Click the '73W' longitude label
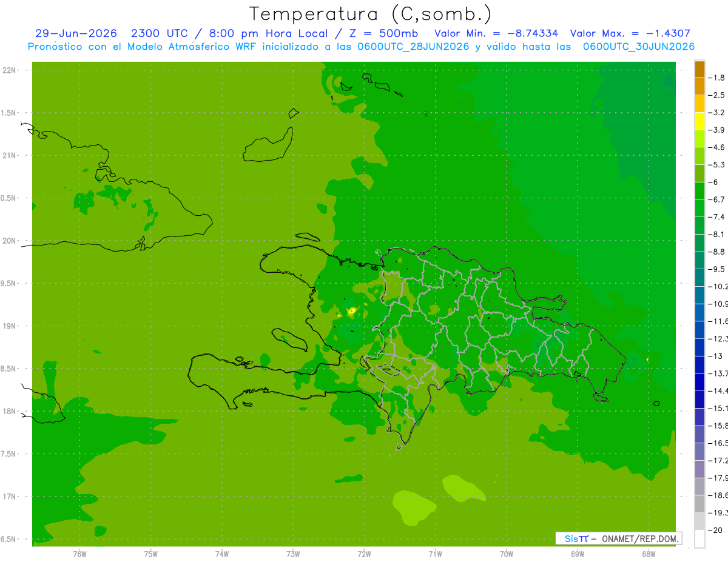The width and height of the screenshot is (728, 562). (x=292, y=554)
